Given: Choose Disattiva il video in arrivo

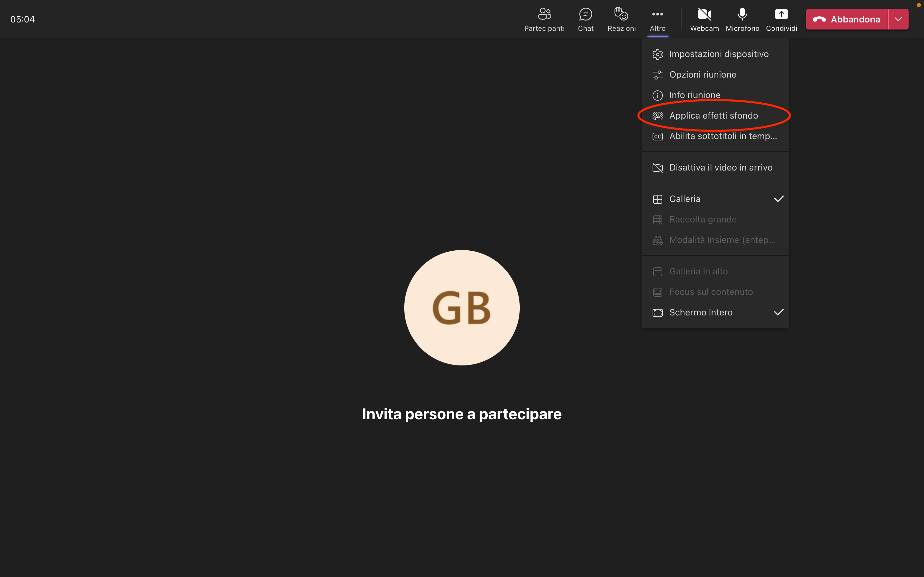Looking at the screenshot, I should (721, 168).
